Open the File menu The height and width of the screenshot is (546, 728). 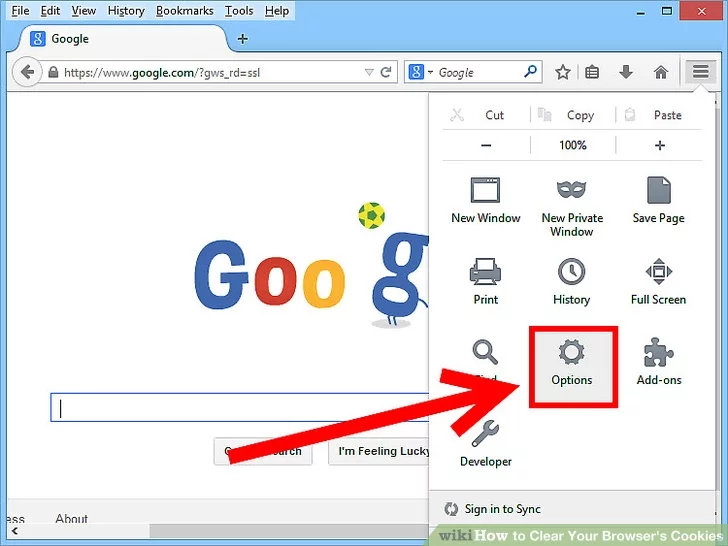click(x=20, y=10)
